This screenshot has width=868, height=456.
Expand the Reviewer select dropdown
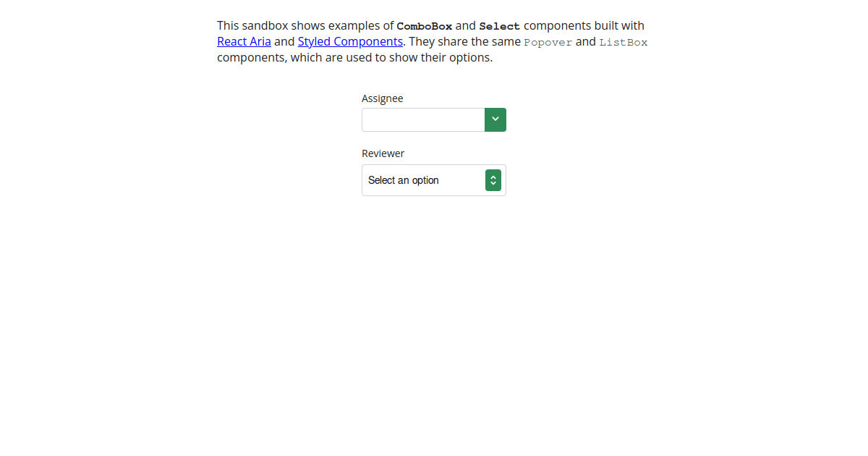[x=433, y=180]
